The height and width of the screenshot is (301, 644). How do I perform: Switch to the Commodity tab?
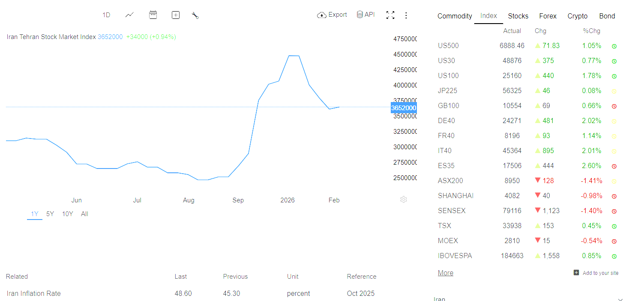pos(455,16)
